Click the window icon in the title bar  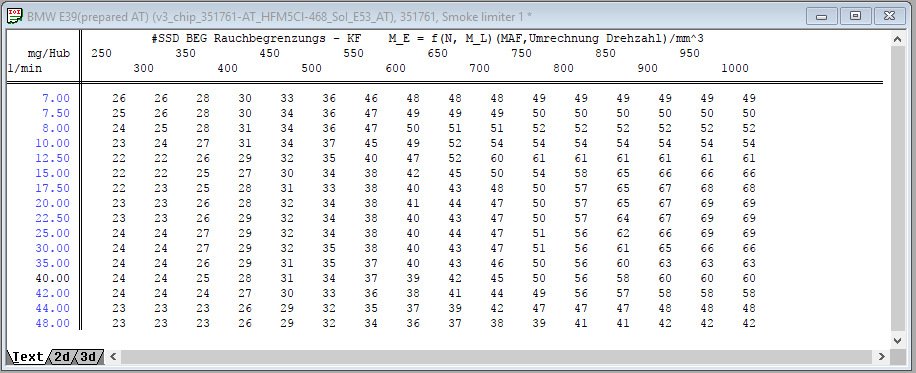pyautogui.click(x=15, y=16)
